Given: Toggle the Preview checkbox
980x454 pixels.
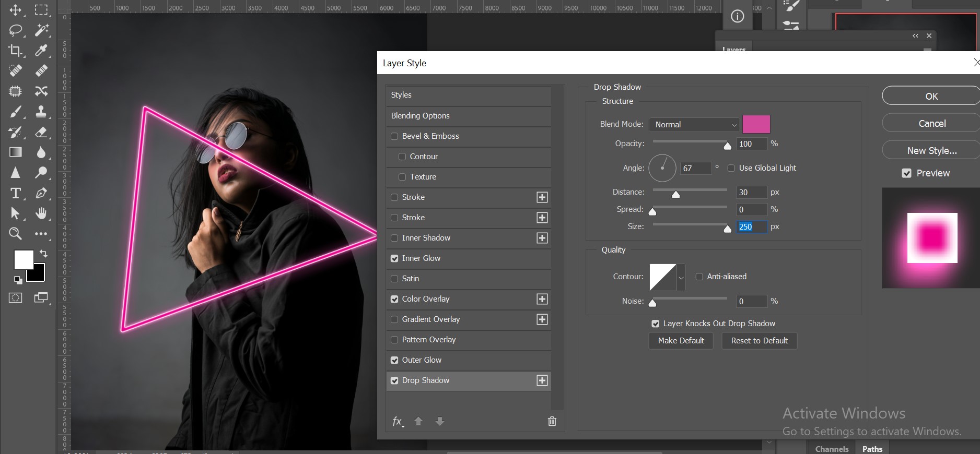Looking at the screenshot, I should (907, 173).
